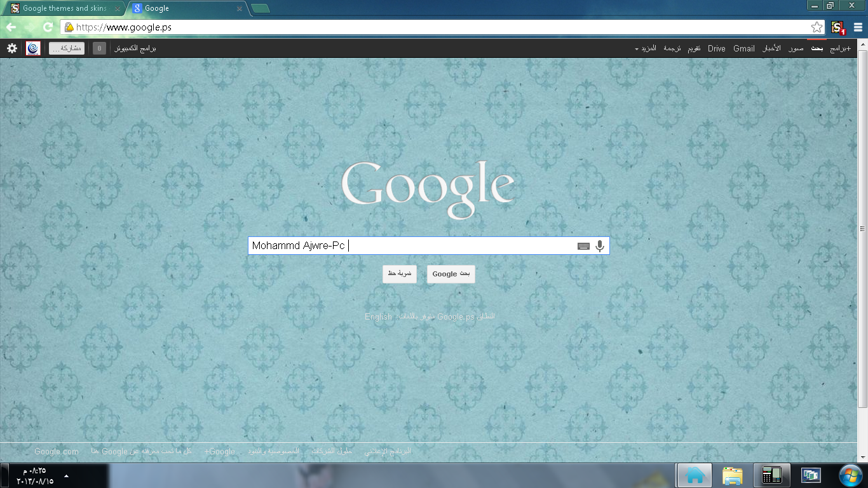Open Google settings gear in black bar
Image resolution: width=868 pixels, height=488 pixels.
point(12,48)
